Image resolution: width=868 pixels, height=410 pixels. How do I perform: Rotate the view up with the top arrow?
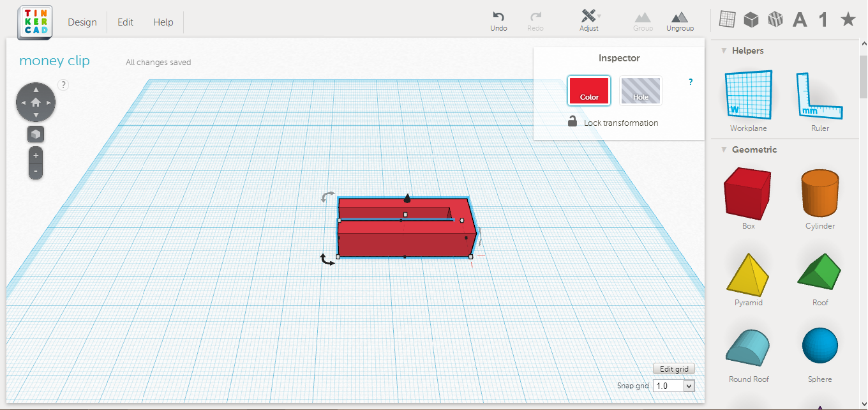(36, 89)
